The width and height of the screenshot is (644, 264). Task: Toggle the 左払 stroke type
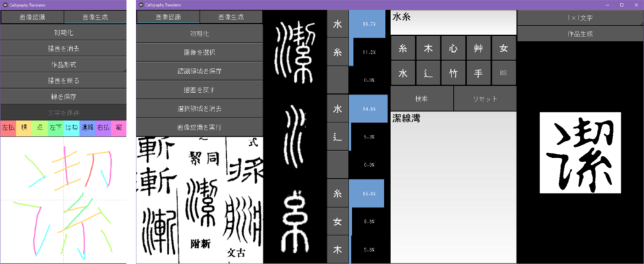click(8, 128)
